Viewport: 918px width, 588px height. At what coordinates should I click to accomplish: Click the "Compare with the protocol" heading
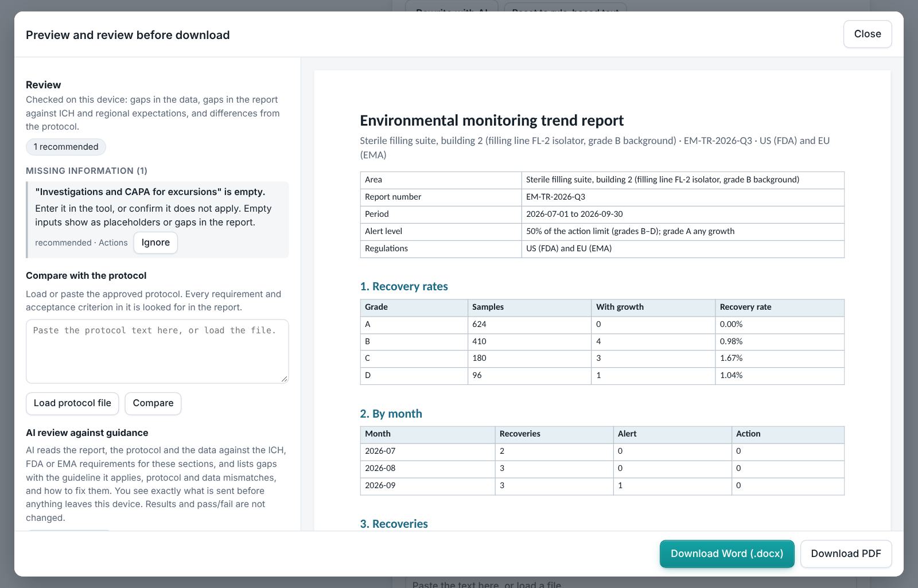(86, 276)
